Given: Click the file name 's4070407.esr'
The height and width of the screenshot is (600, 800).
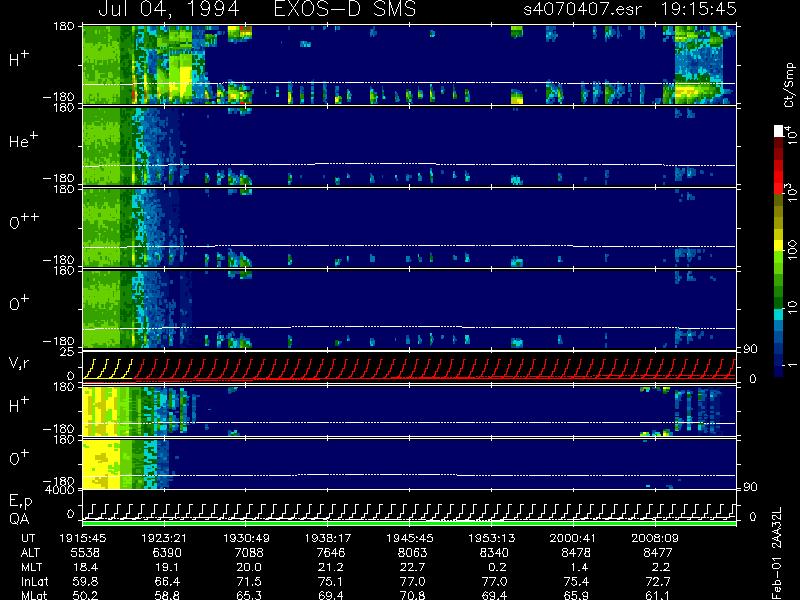Looking at the screenshot, I should pyautogui.click(x=582, y=9).
